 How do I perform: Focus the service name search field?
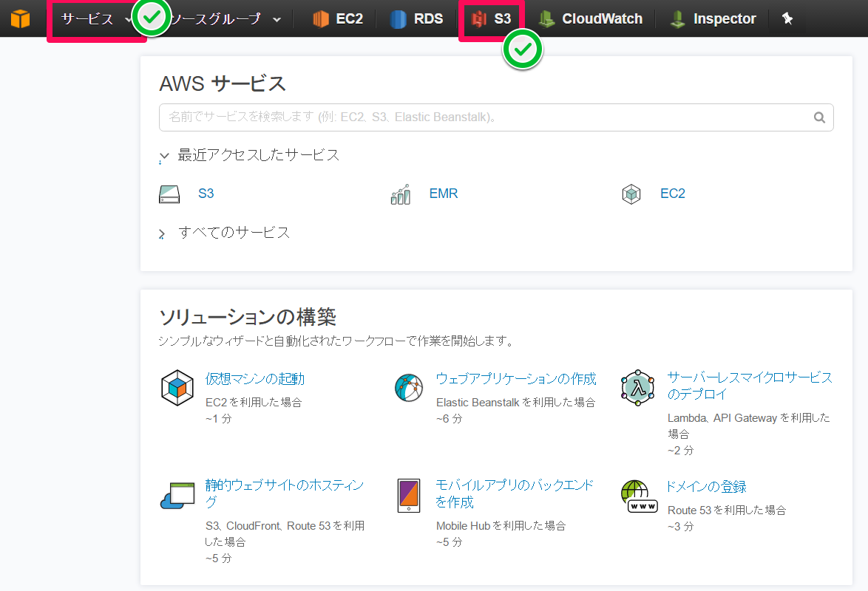coord(496,117)
